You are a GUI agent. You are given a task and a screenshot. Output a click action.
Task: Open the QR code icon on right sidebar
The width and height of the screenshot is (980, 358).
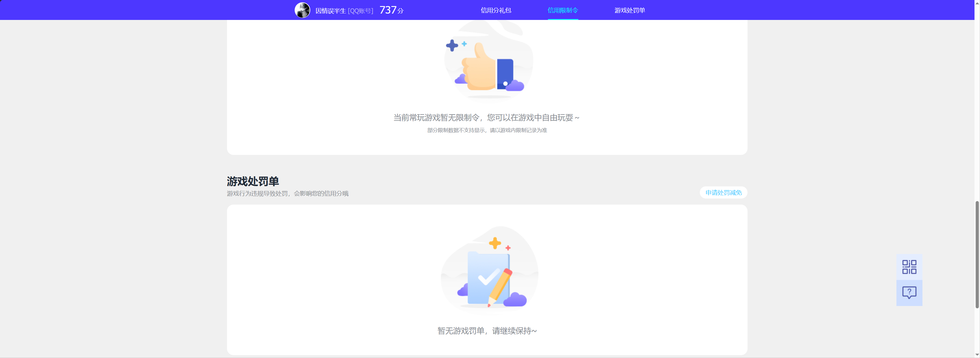[909, 267]
